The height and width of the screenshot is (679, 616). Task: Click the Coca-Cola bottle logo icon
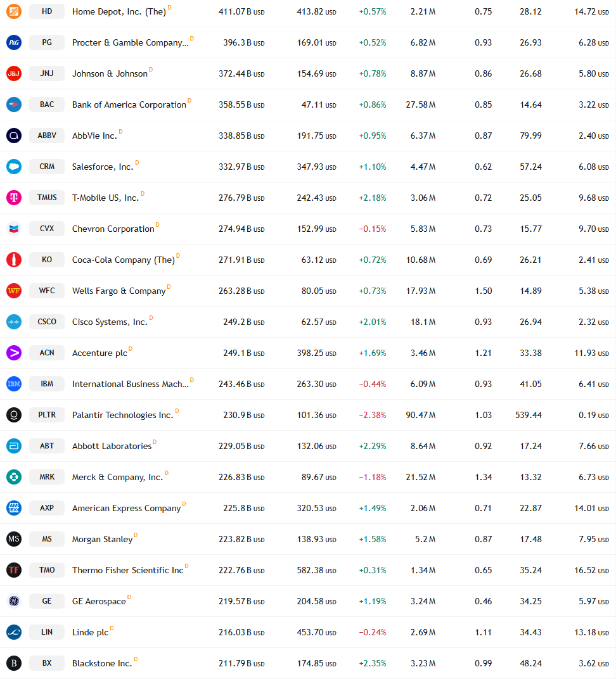[x=14, y=260]
